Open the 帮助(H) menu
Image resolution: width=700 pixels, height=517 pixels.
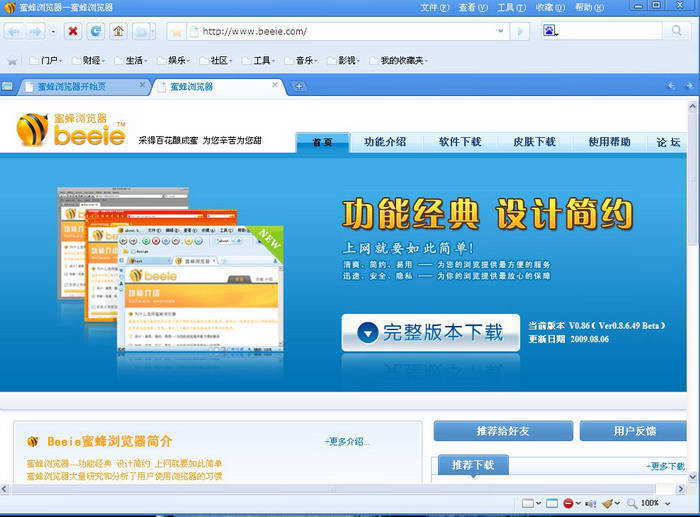[x=589, y=8]
